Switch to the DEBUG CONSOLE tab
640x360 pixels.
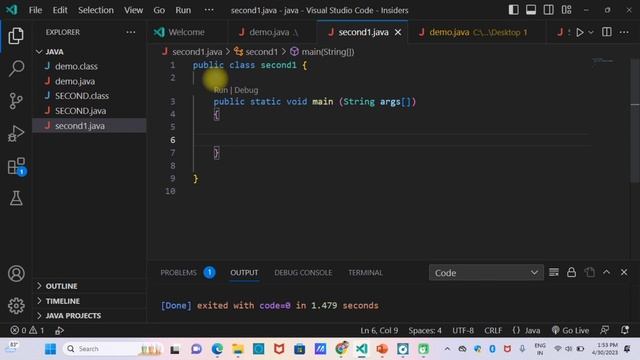click(303, 272)
